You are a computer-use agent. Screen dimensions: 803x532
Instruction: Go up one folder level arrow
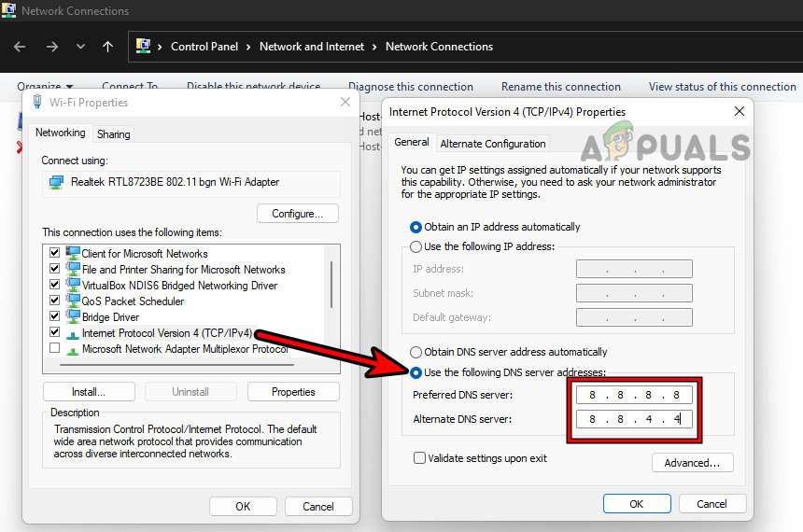107,47
